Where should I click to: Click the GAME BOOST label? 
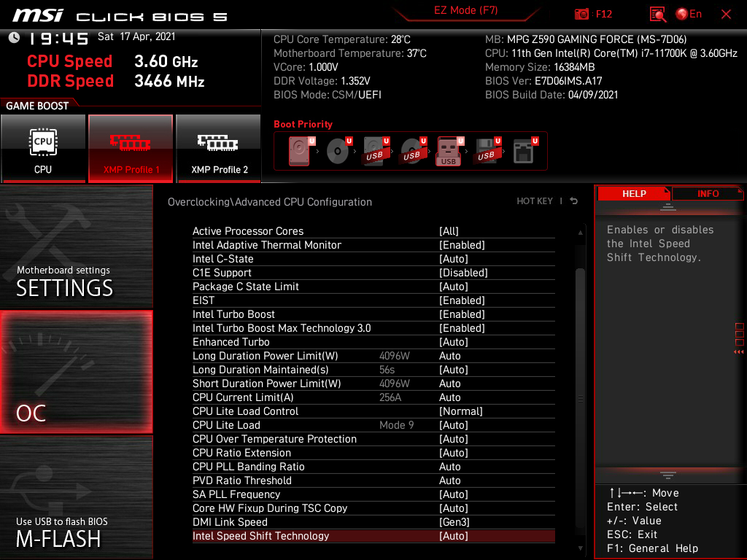(37, 106)
